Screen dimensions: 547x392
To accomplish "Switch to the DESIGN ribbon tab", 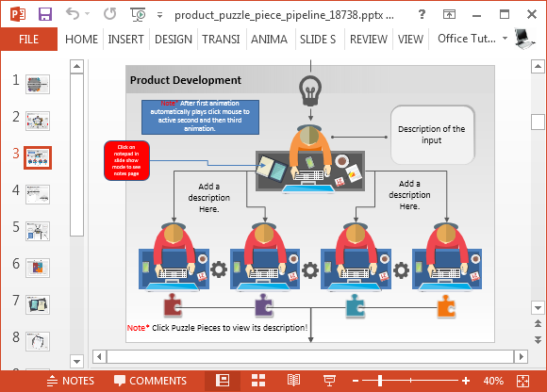I will (x=174, y=39).
